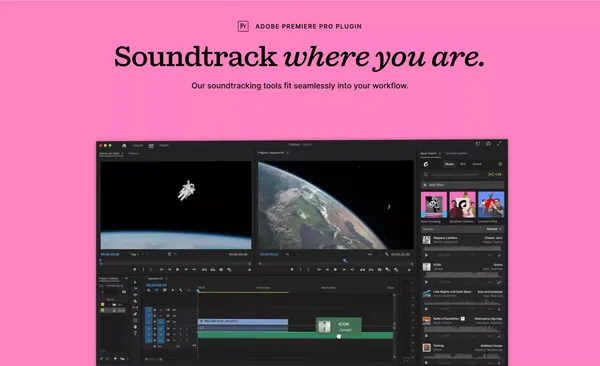
Task: Switch to Export tab in header
Action: [164, 145]
